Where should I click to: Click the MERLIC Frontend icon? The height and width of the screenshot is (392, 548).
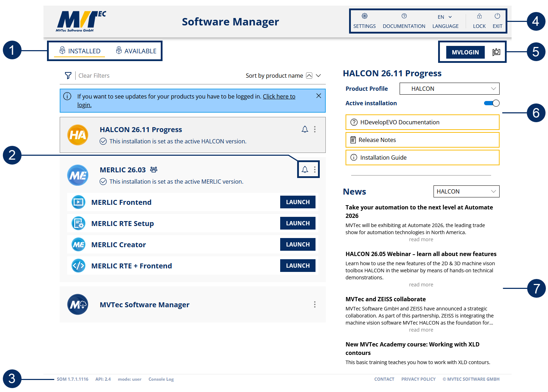click(x=78, y=202)
